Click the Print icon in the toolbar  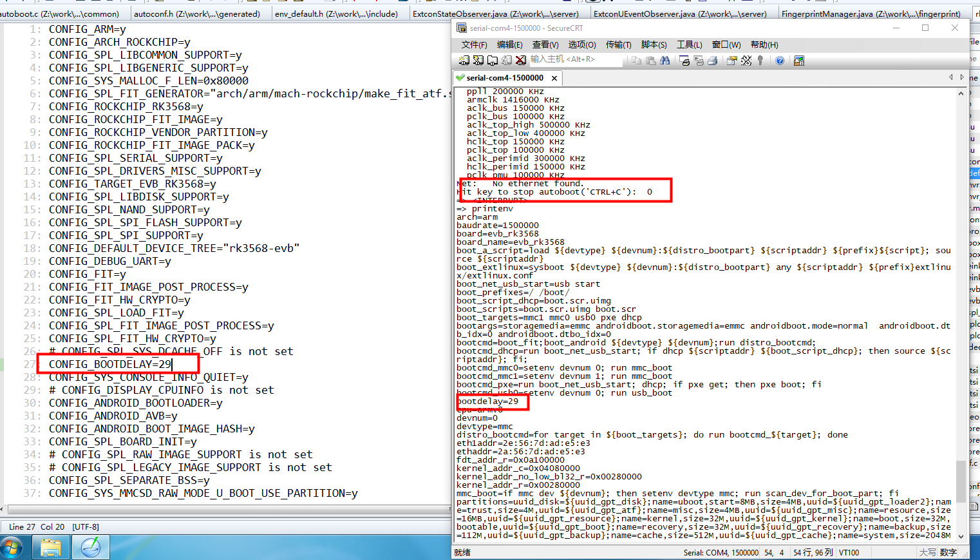[713, 60]
